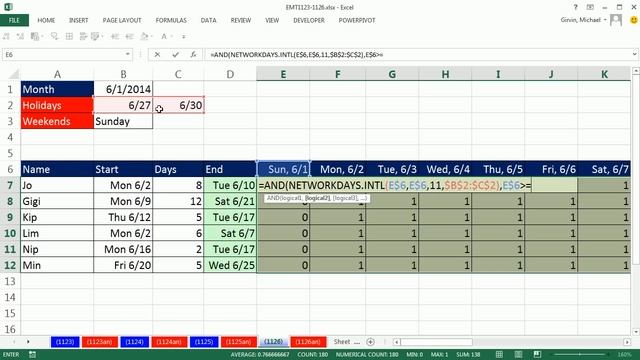The height and width of the screenshot is (360, 640).
Task: Select the Sunday cell next to Weekends
Action: (123, 121)
